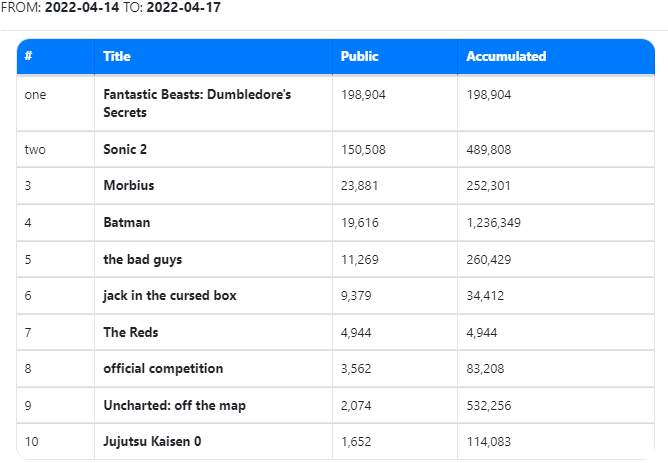Click public value 3,562

(356, 368)
